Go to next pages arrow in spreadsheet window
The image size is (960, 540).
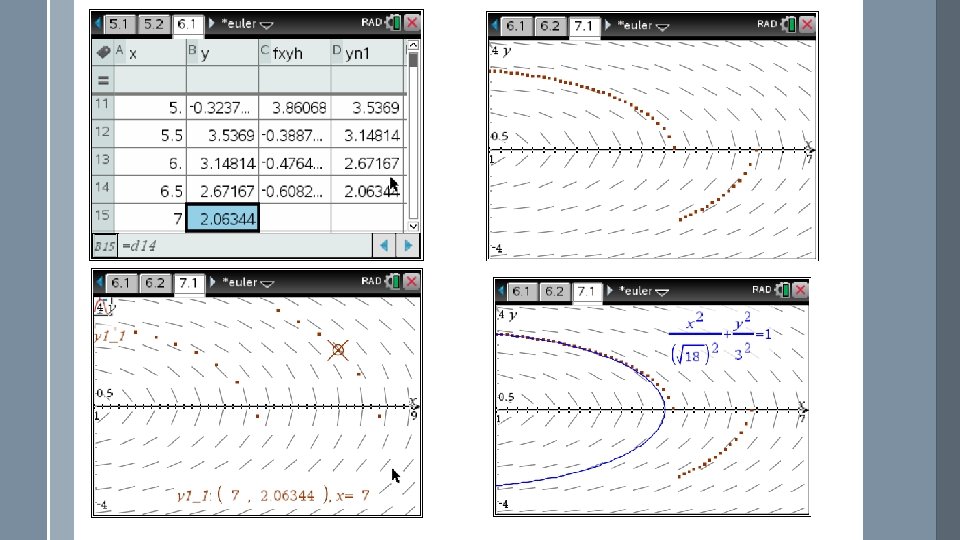pos(212,24)
